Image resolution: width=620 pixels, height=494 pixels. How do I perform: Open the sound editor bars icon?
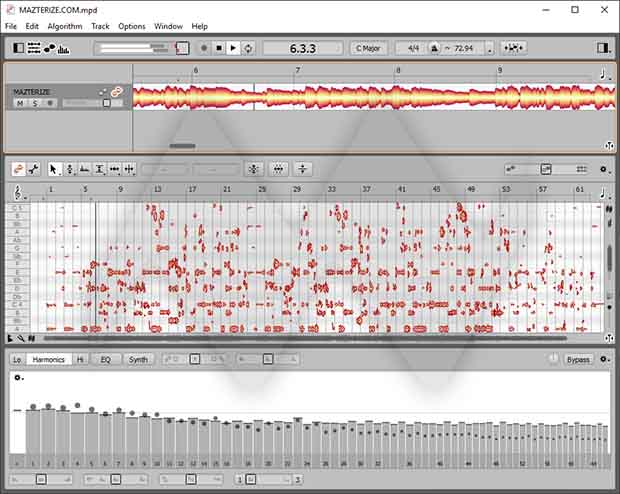(64, 49)
